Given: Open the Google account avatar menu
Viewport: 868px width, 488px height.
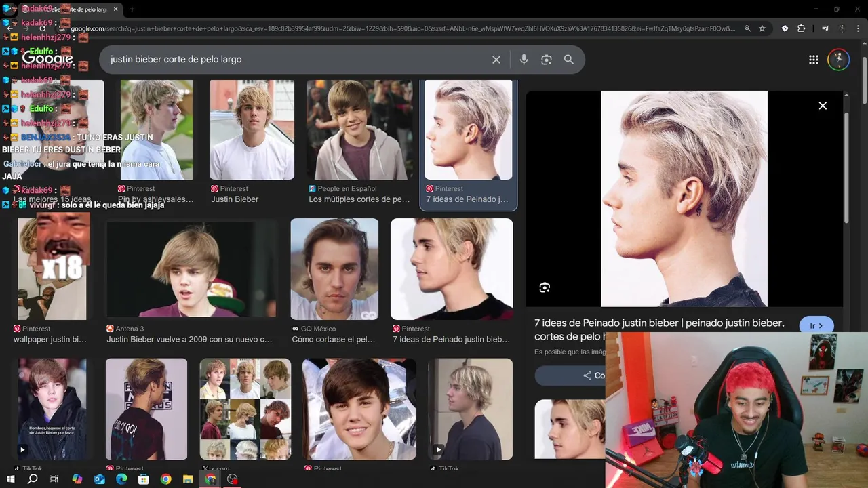Looking at the screenshot, I should 839,60.
